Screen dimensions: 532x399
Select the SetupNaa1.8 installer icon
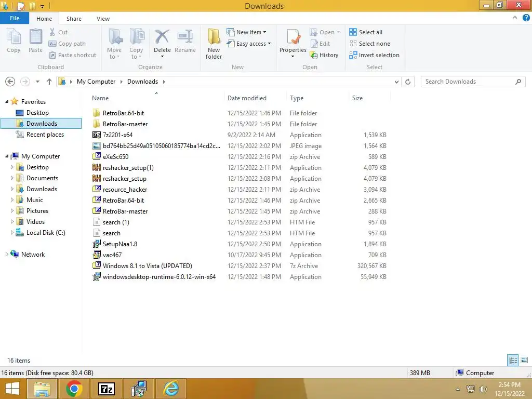coord(96,244)
